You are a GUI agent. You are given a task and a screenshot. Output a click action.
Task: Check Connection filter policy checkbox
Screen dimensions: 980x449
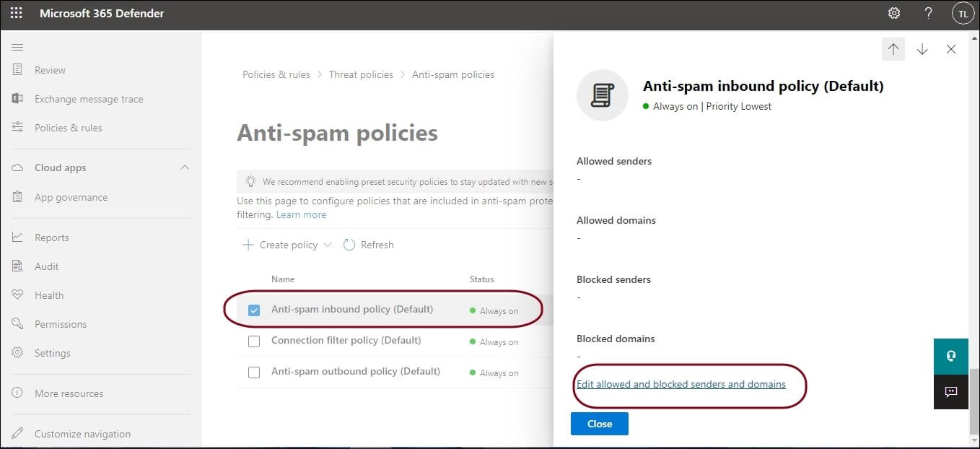click(x=254, y=341)
